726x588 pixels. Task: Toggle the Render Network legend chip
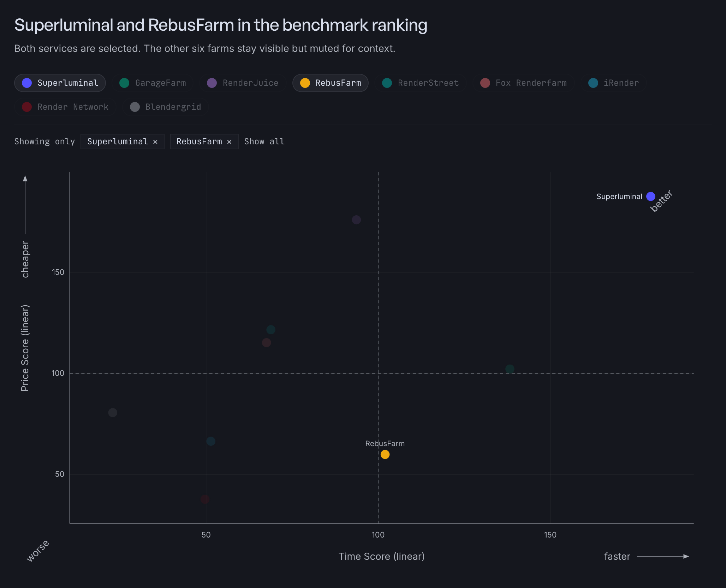coord(65,107)
